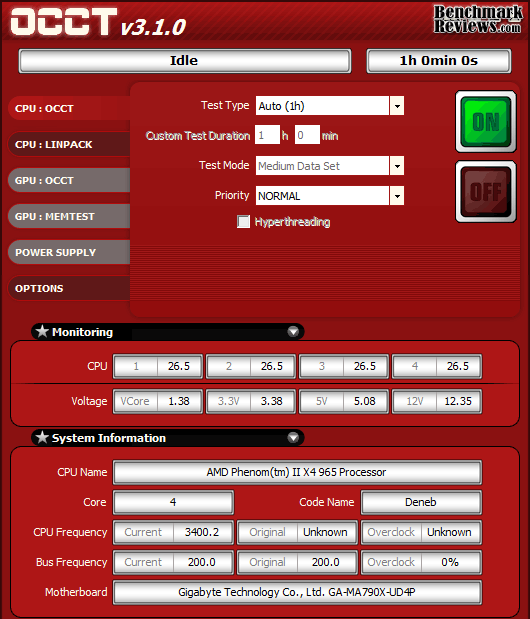Click the System Information section header
Viewport: 530px width, 619px height.
pyautogui.click(x=167, y=437)
